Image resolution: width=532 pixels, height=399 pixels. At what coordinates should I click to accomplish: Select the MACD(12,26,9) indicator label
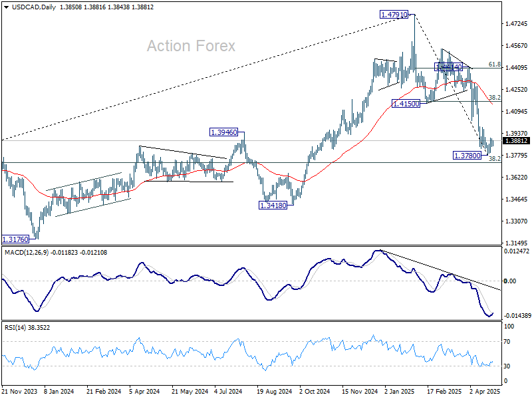click(27, 253)
